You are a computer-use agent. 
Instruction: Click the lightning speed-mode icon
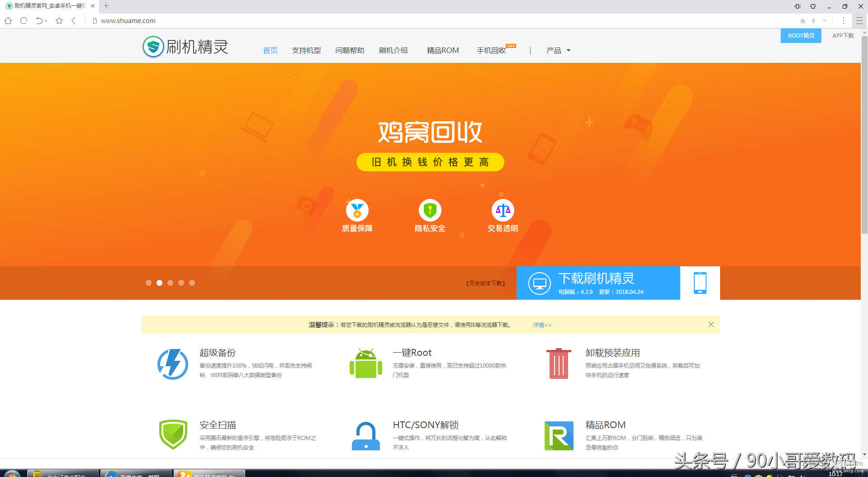click(x=814, y=21)
